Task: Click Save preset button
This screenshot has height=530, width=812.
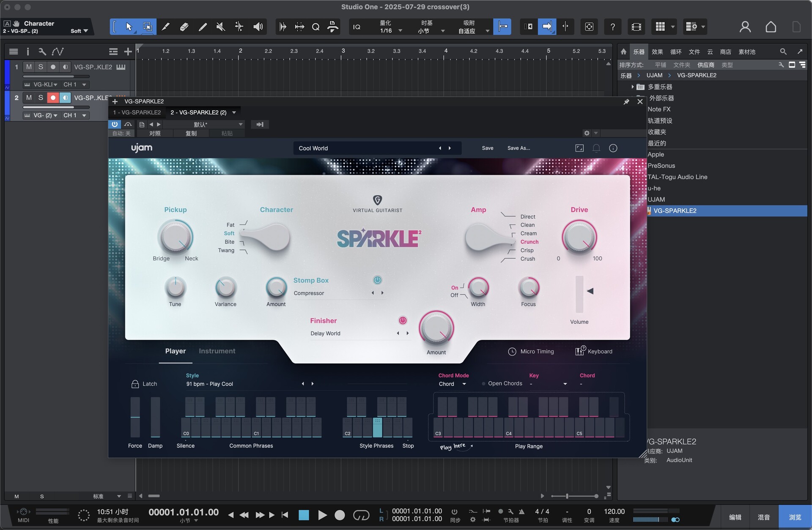Action: (488, 148)
